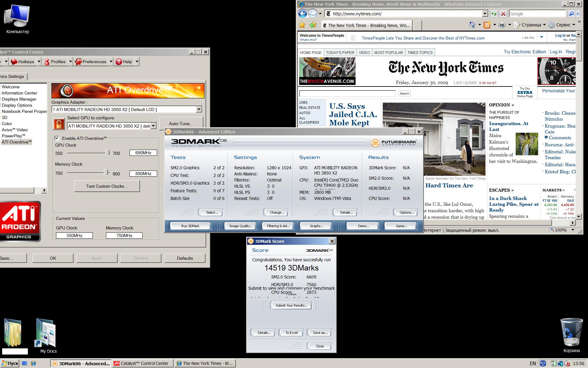This screenshot has height=368, width=588.
Task: Go to IE Home page icon
Action: (x=472, y=25)
